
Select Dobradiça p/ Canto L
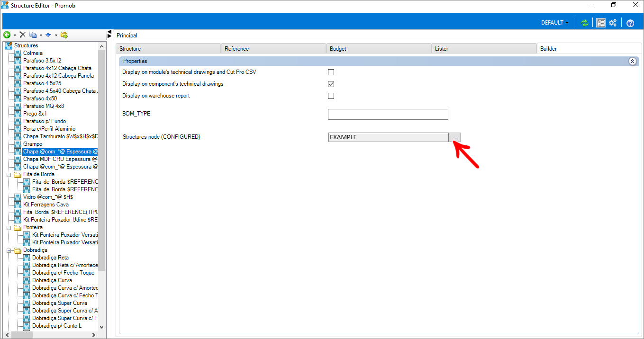[56, 326]
